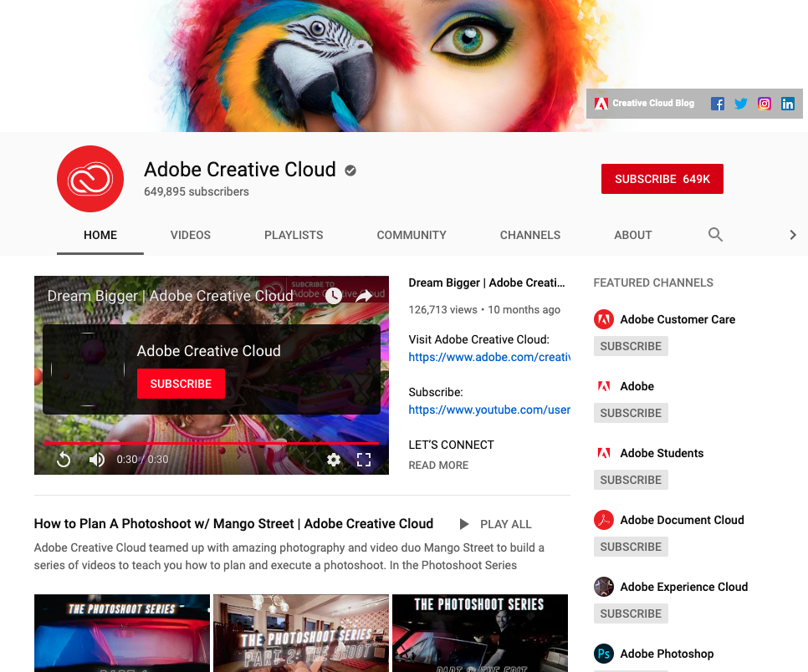Open the COMMUNITY tab

(x=412, y=235)
